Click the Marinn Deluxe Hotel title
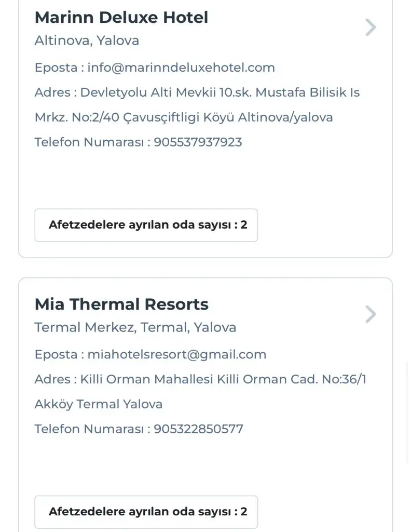This screenshot has width=411, height=532. pyautogui.click(x=121, y=18)
